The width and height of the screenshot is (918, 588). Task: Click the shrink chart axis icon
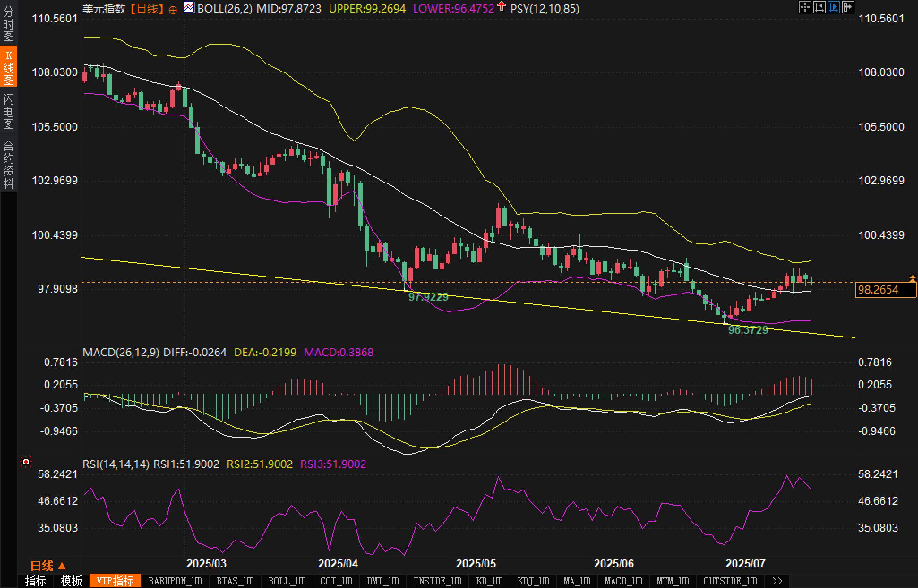point(819,7)
